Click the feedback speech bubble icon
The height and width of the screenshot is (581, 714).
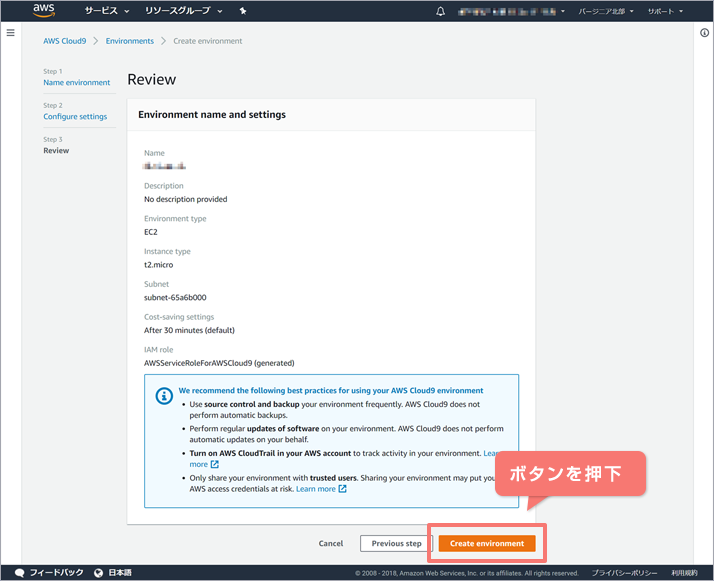pyautogui.click(x=20, y=573)
